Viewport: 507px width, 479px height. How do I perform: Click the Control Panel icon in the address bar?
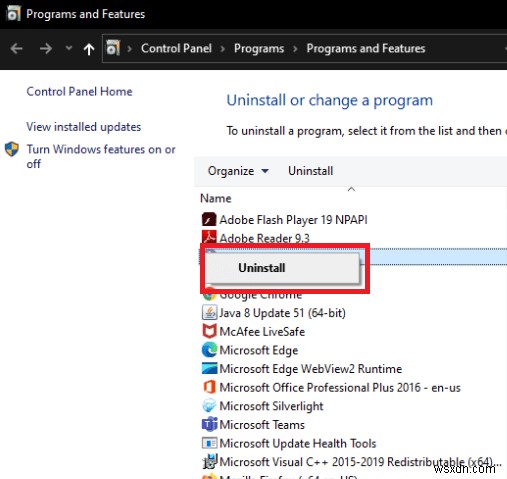[113, 48]
